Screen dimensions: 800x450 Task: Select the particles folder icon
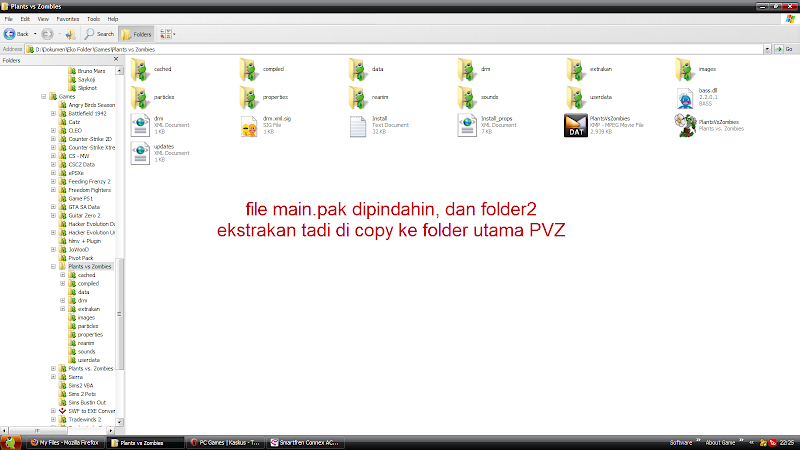tap(140, 98)
